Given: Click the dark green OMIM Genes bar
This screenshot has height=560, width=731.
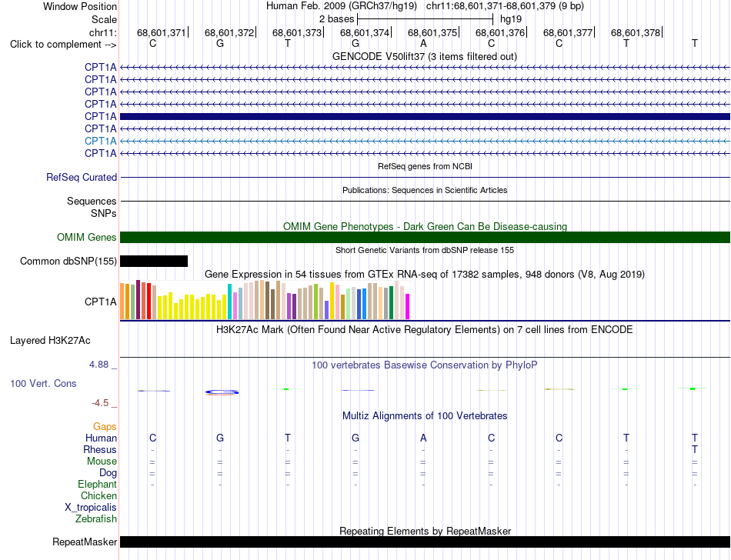Looking at the screenshot, I should click(x=425, y=237).
